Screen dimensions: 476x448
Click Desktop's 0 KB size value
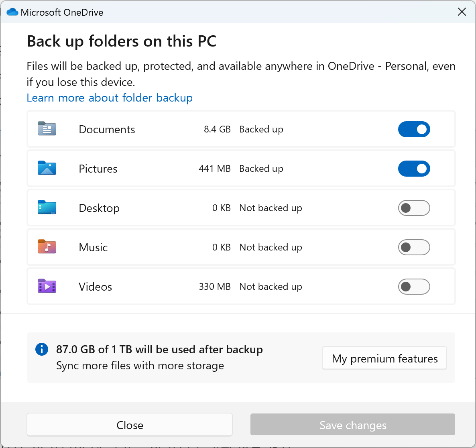click(221, 208)
